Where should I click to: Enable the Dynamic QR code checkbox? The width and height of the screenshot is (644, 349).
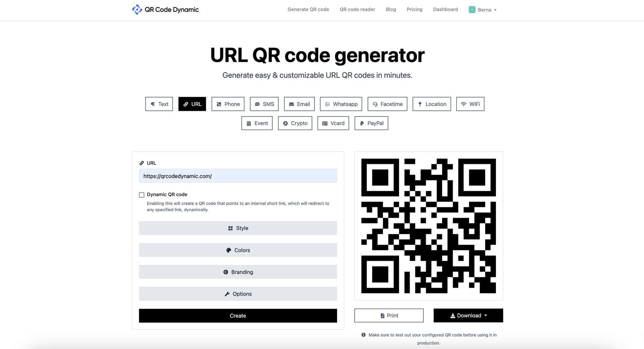coord(142,195)
